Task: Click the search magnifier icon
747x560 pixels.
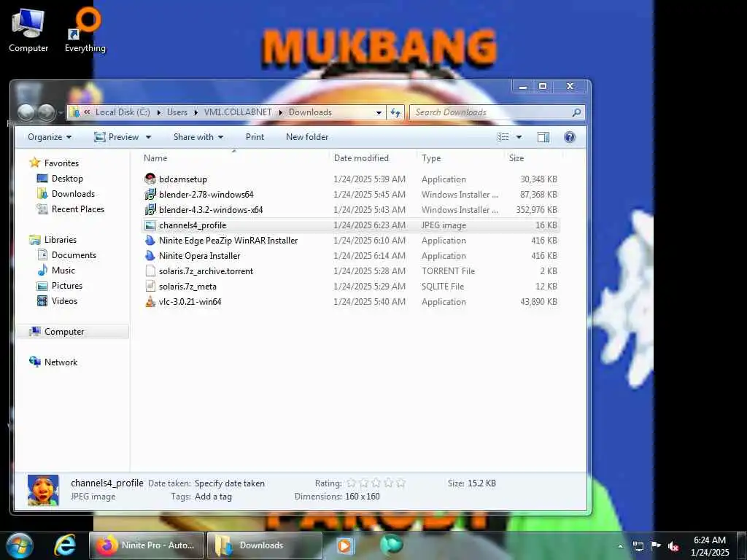Action: [x=576, y=112]
